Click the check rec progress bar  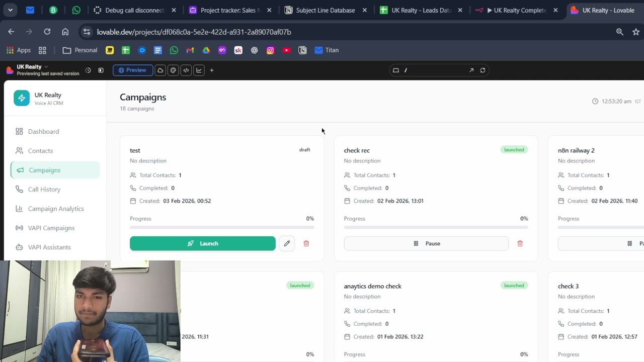(436, 227)
